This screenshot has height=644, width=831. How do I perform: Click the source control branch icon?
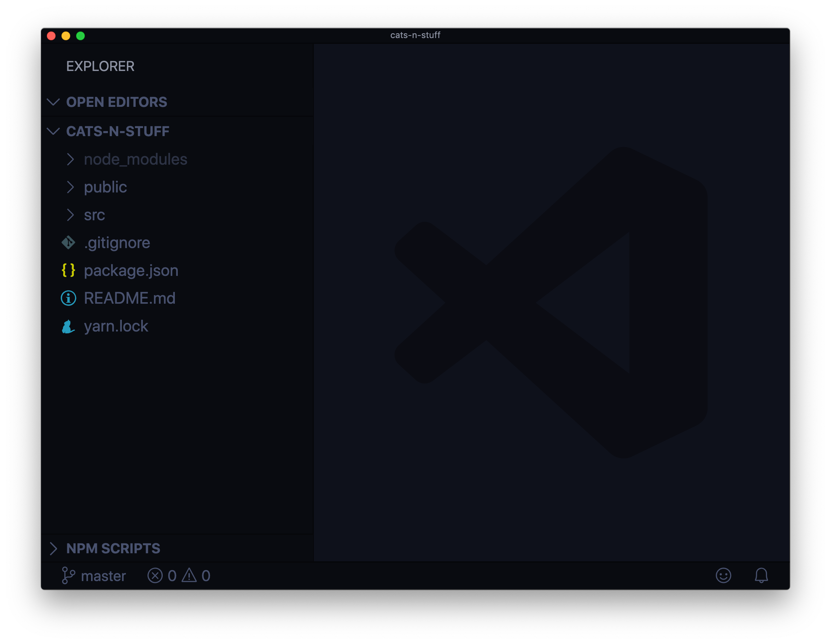click(68, 576)
